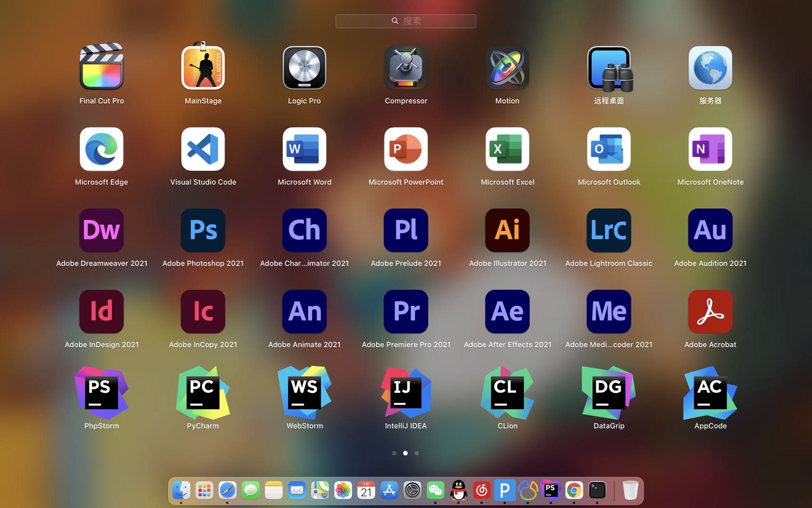Viewport: 812px width, 508px height.
Task: Open System Preferences in the Dock
Action: point(412,490)
